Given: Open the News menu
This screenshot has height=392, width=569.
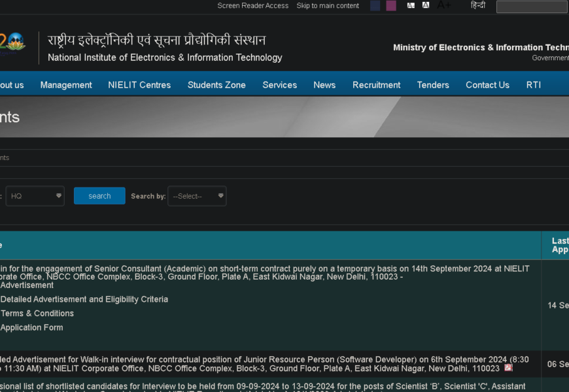Looking at the screenshot, I should tap(324, 85).
